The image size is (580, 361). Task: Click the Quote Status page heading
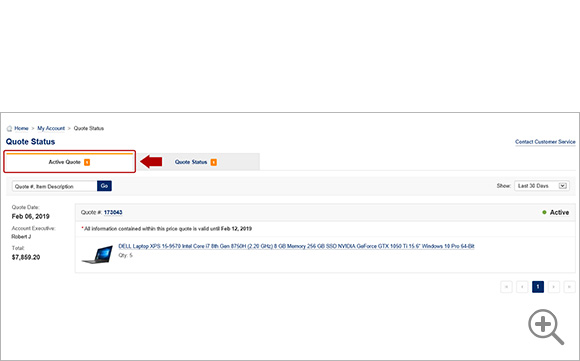(x=30, y=142)
